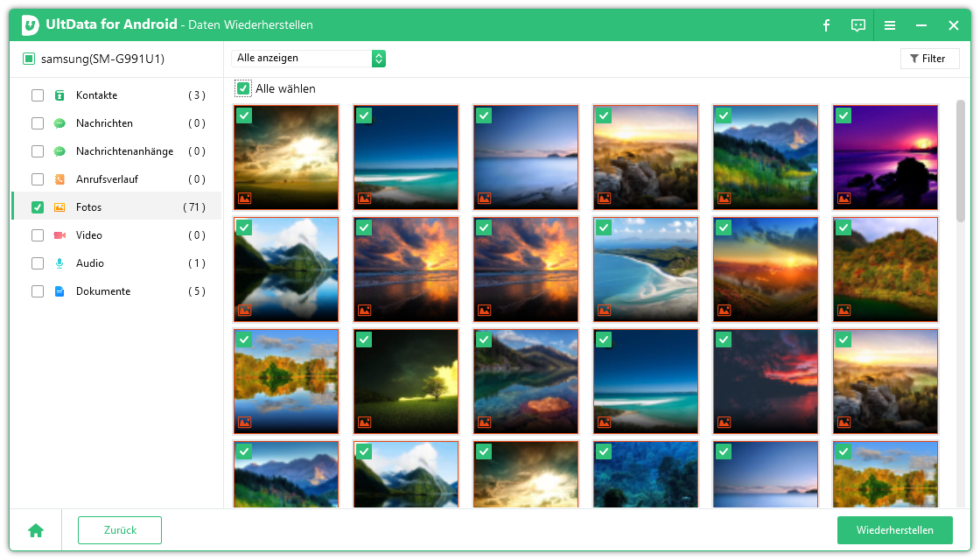This screenshot has width=980, height=560.
Task: Click the Dokumente count (5)
Action: 197,291
